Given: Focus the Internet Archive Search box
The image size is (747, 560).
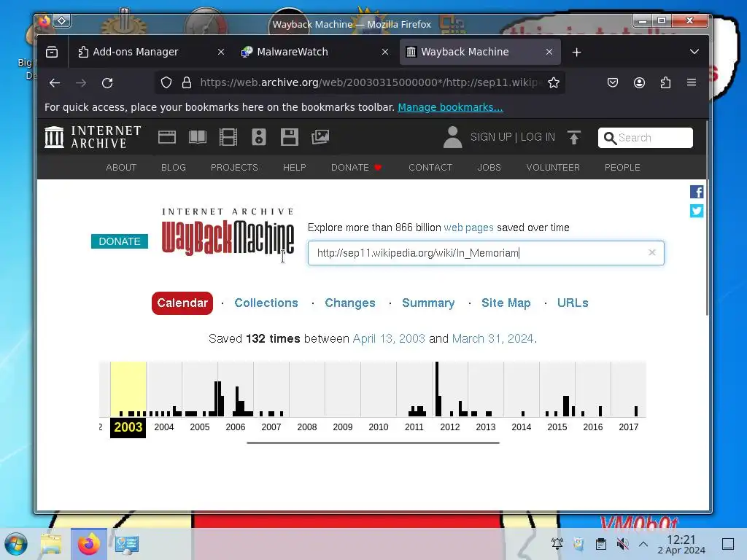Looking at the screenshot, I should tap(645, 138).
